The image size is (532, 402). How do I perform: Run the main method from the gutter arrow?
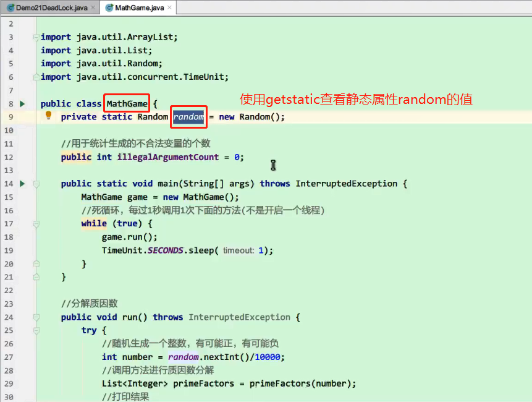22,184
